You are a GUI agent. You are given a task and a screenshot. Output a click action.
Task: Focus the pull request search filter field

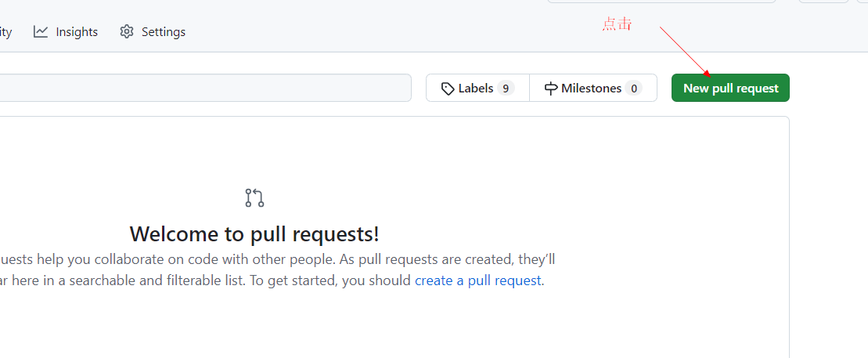click(205, 88)
